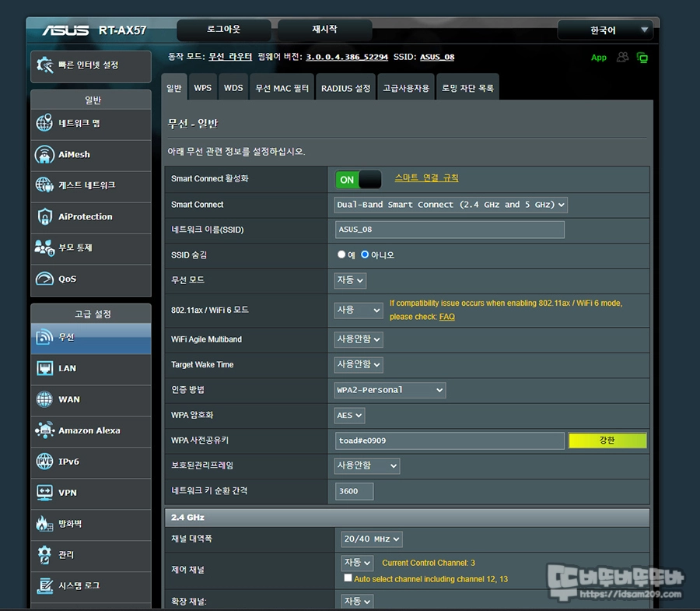This screenshot has width=700, height=611.
Task: Open the FAQ link
Action: click(x=447, y=317)
